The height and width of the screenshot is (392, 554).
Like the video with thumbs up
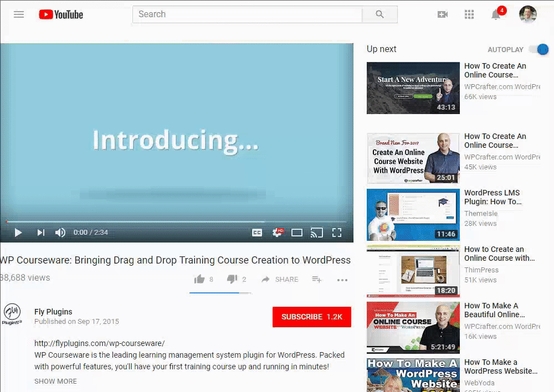[199, 280]
